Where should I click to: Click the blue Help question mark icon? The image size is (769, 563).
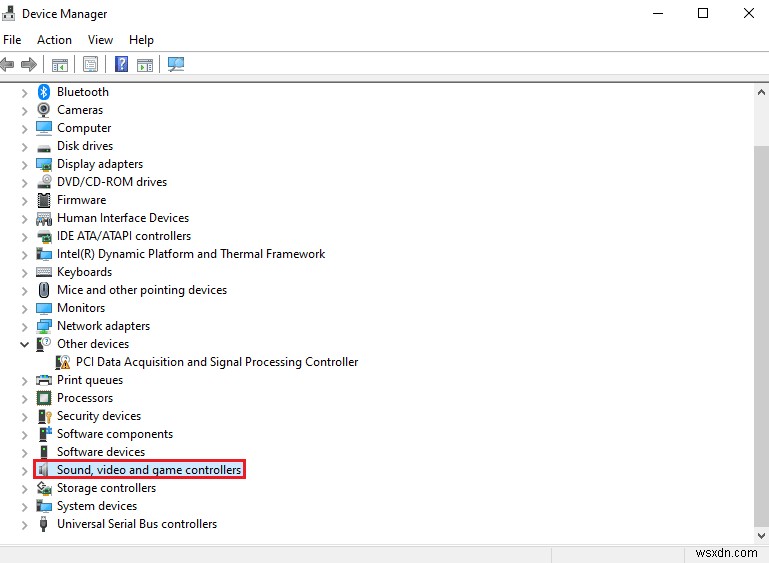tap(121, 64)
